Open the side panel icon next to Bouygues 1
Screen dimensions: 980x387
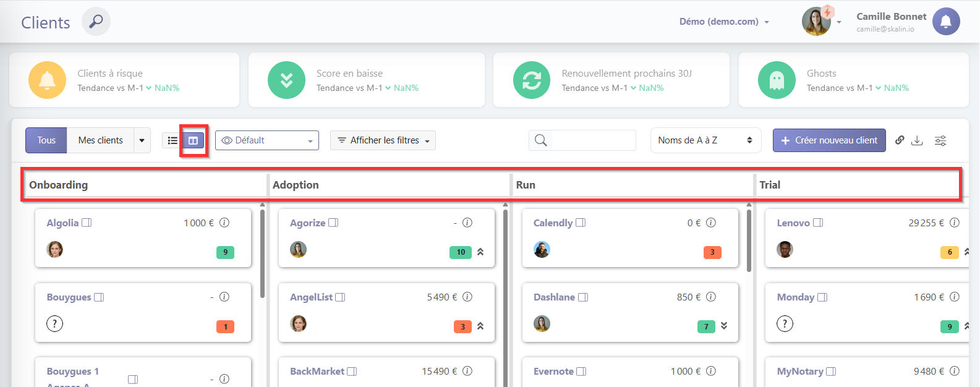(133, 380)
